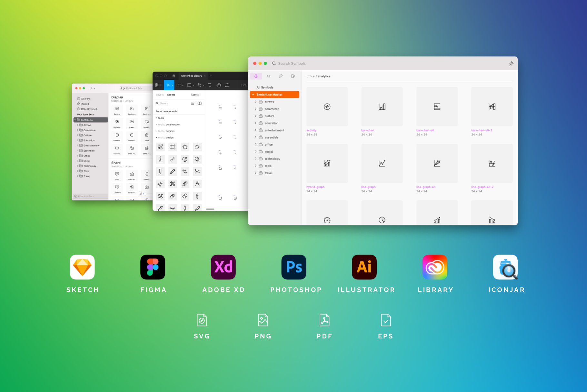Expand the technology folder in Sketch symbols
Viewport: 587px width, 392px height.
click(x=256, y=158)
